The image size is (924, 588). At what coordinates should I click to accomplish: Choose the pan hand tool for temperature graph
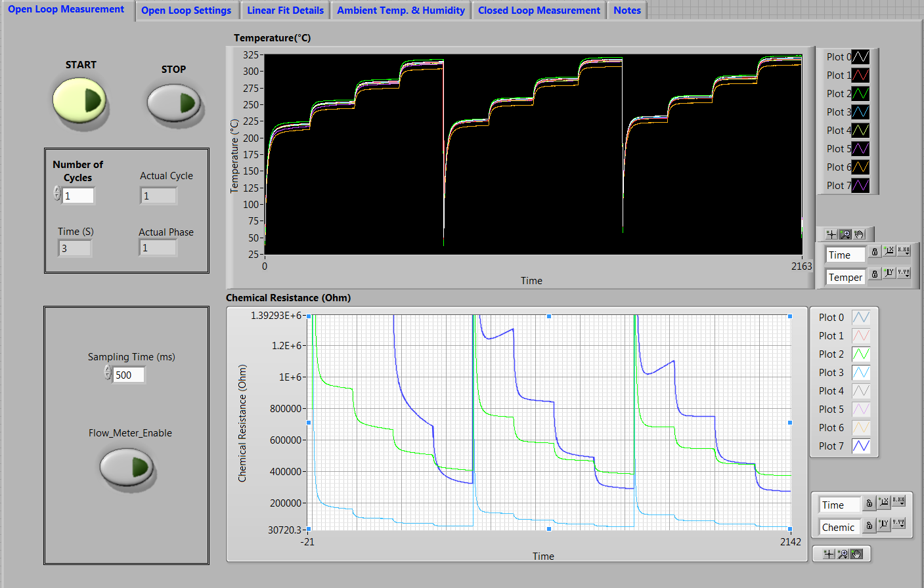click(859, 234)
